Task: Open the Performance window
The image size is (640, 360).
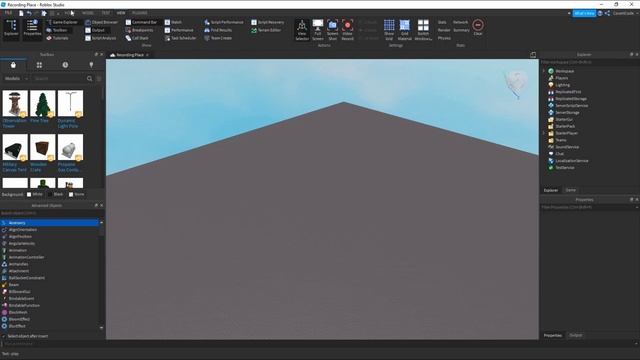Action: pyautogui.click(x=179, y=30)
